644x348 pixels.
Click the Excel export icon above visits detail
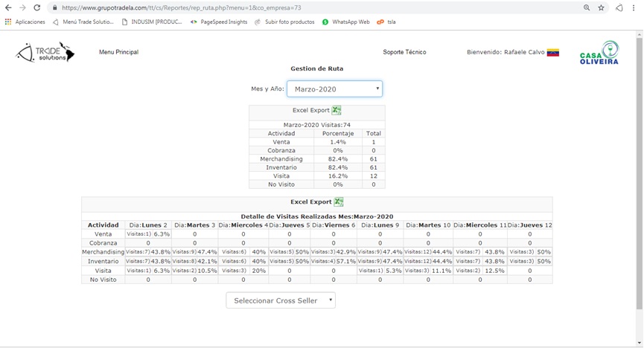click(x=338, y=202)
